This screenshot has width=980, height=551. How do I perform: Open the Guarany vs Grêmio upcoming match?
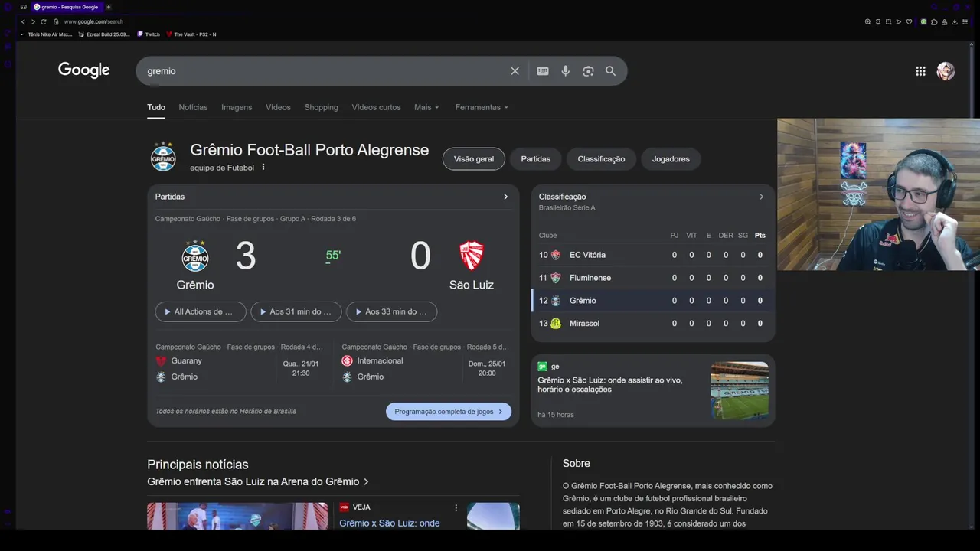pyautogui.click(x=240, y=363)
